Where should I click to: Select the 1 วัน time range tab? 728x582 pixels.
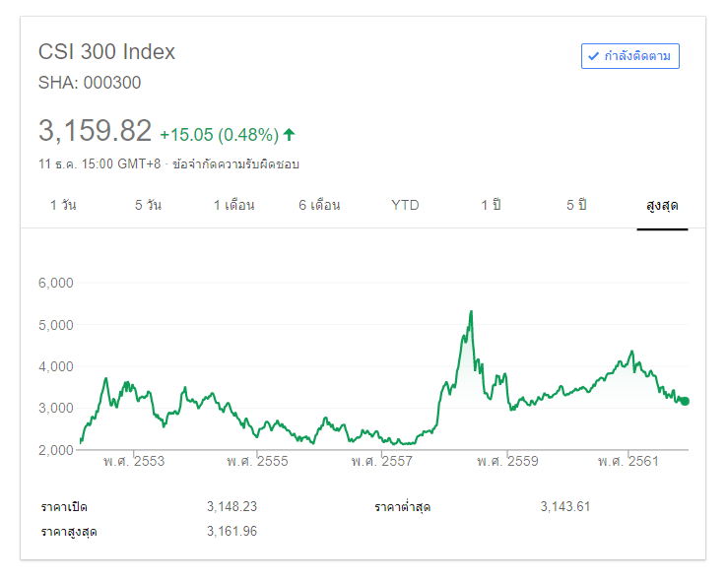click(63, 205)
